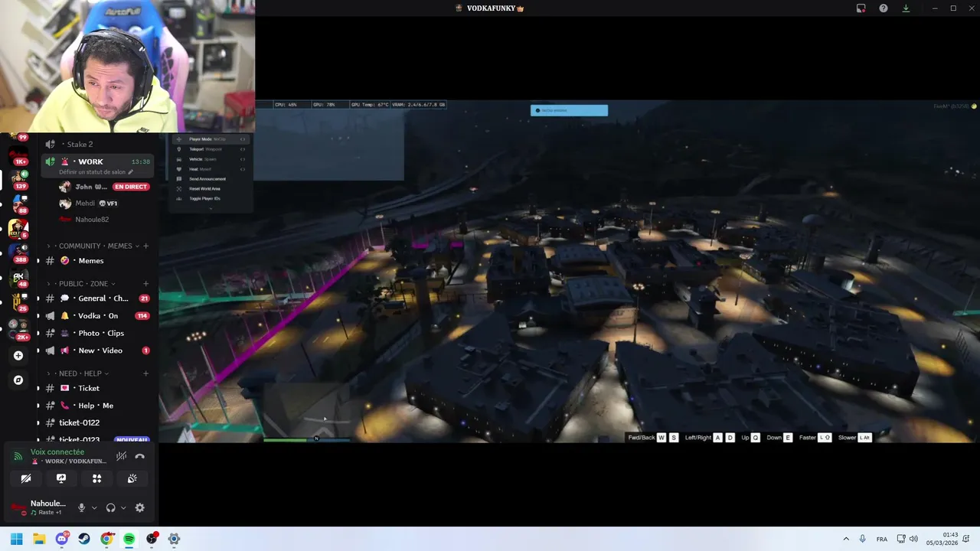980x551 pixels.
Task: Switch to Spotify in taskbar
Action: point(129,539)
